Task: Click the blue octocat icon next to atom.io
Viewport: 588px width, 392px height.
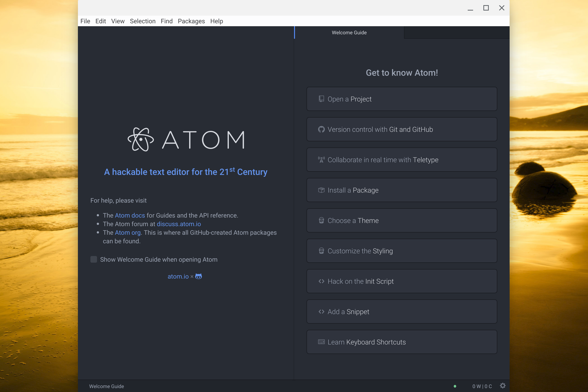Action: point(198,276)
